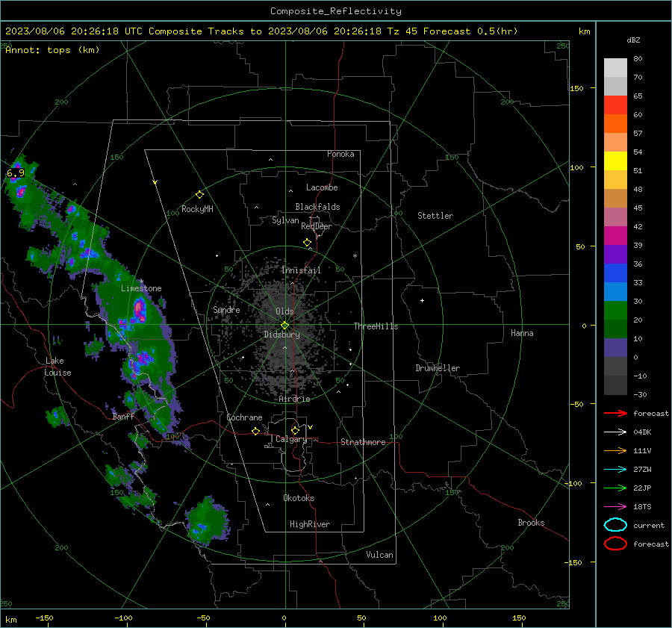672x628 pixels.
Task: Click the yellow diamond marker above Calgary
Action: tap(295, 430)
